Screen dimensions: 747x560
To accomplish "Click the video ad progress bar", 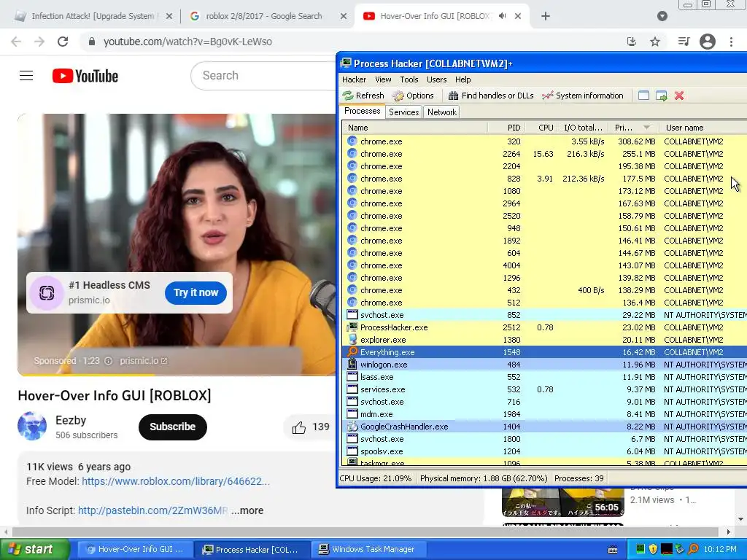I will click(x=177, y=375).
